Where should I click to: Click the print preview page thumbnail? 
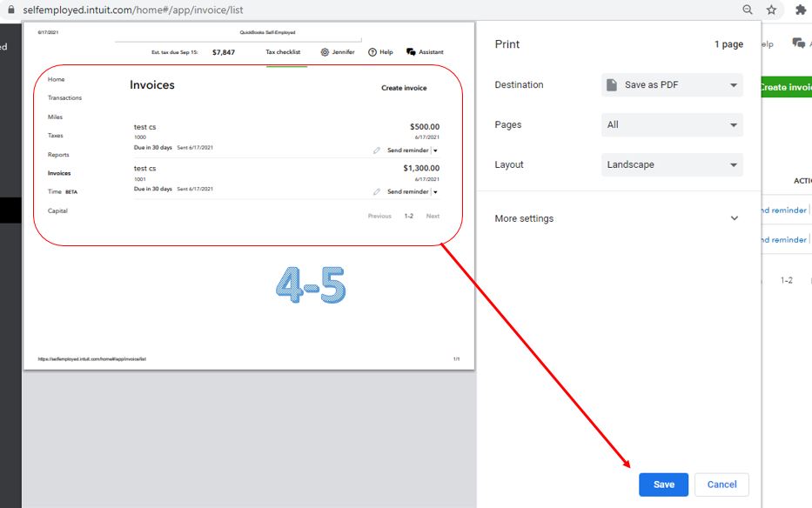[x=249, y=196]
